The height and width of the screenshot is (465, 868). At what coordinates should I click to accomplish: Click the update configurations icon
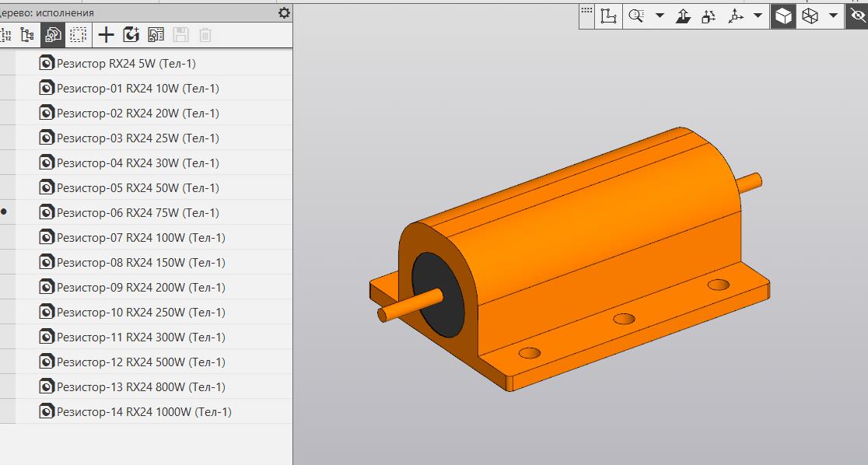(x=131, y=35)
